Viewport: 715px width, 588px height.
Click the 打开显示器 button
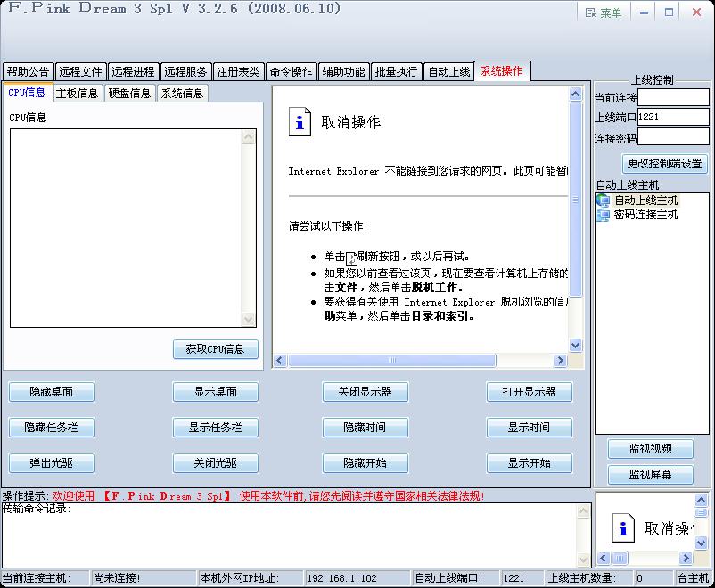click(530, 392)
